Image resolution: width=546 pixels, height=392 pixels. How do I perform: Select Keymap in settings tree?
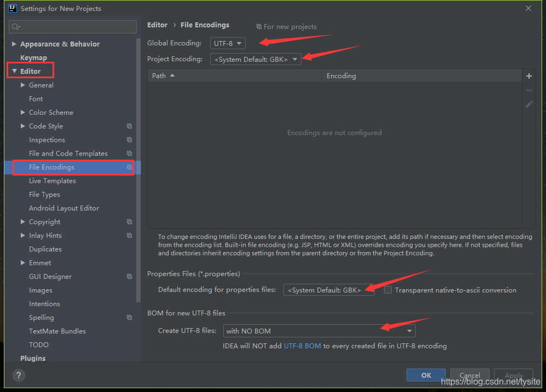pyautogui.click(x=33, y=58)
